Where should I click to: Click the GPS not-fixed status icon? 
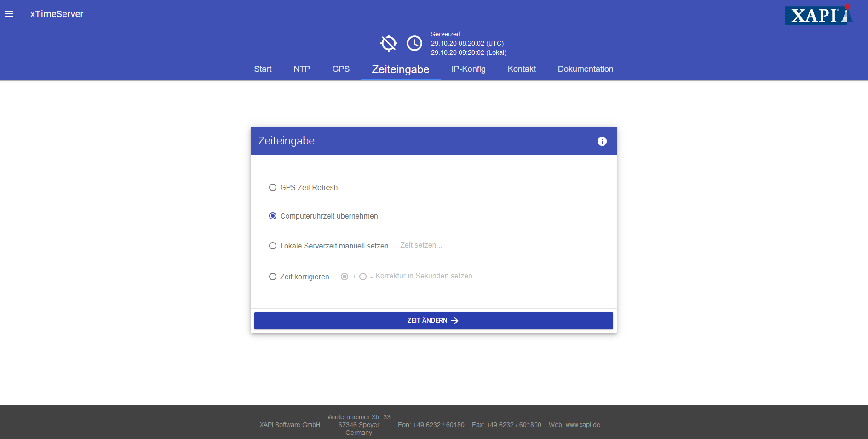(388, 43)
